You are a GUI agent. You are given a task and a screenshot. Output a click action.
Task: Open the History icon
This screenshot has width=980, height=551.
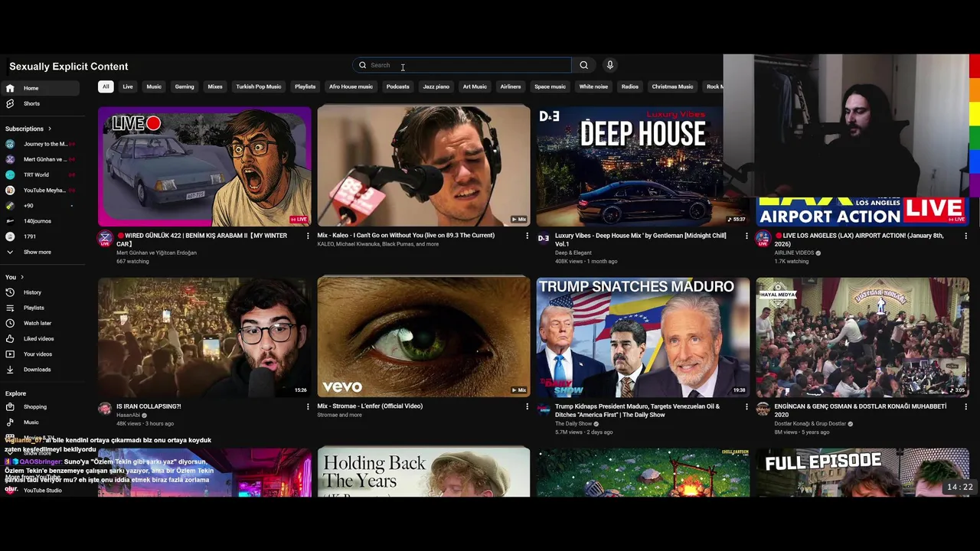click(10, 292)
